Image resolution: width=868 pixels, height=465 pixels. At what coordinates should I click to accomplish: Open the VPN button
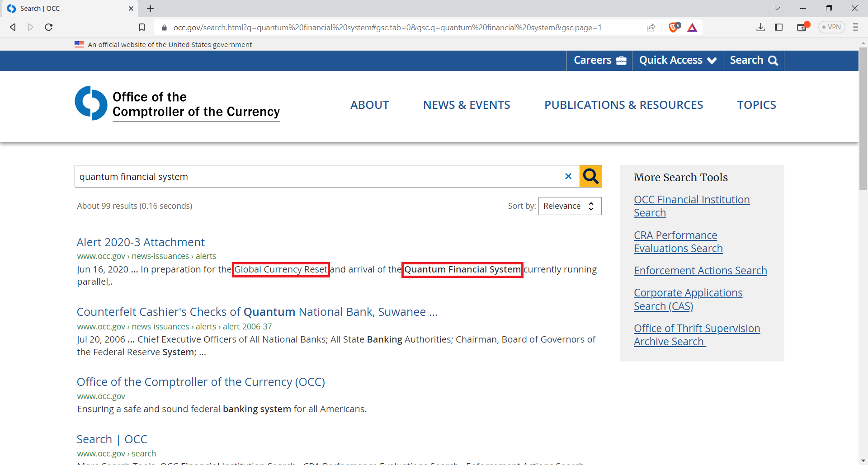(831, 27)
